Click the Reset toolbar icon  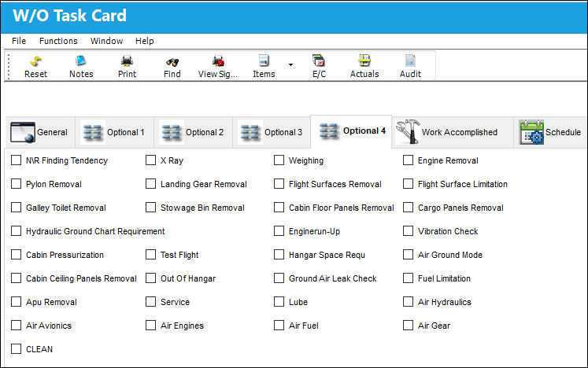tap(35, 66)
